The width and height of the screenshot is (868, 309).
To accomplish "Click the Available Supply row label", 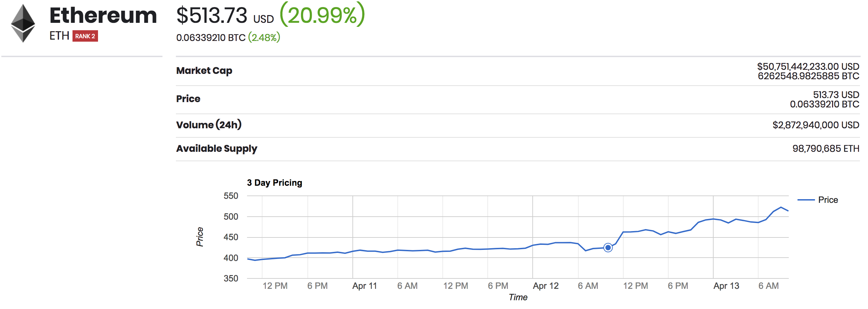I will (216, 149).
